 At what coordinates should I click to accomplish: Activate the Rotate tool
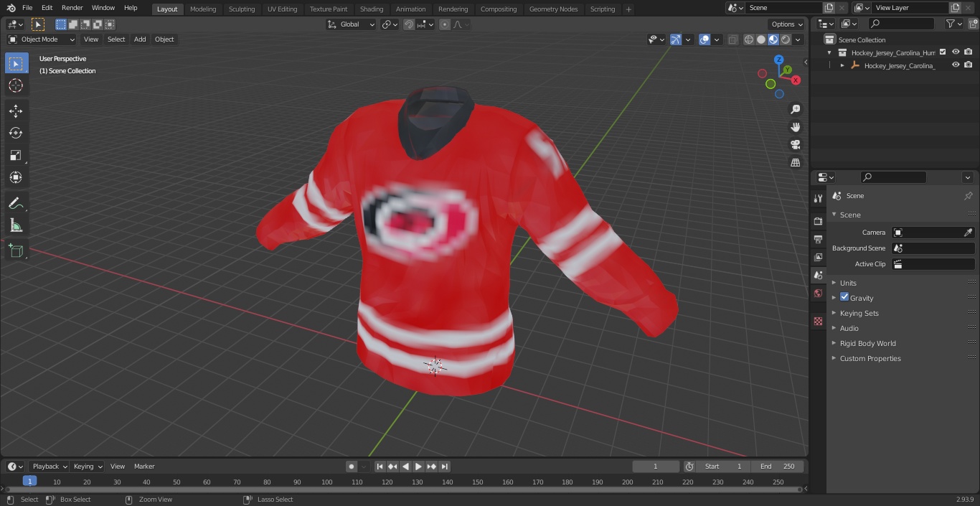(x=16, y=133)
